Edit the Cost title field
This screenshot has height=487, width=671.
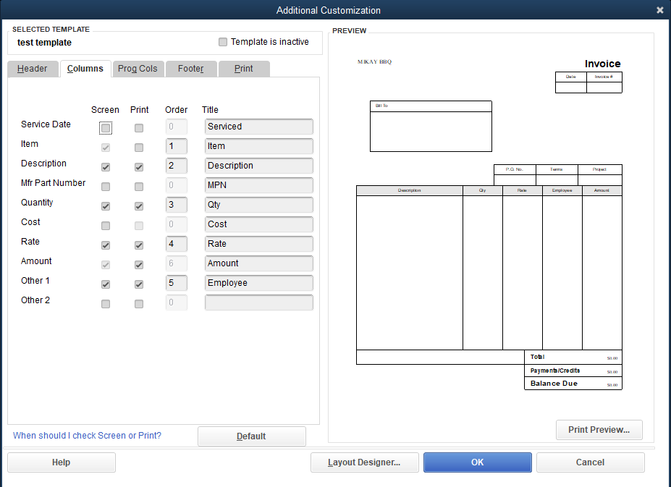tap(259, 224)
